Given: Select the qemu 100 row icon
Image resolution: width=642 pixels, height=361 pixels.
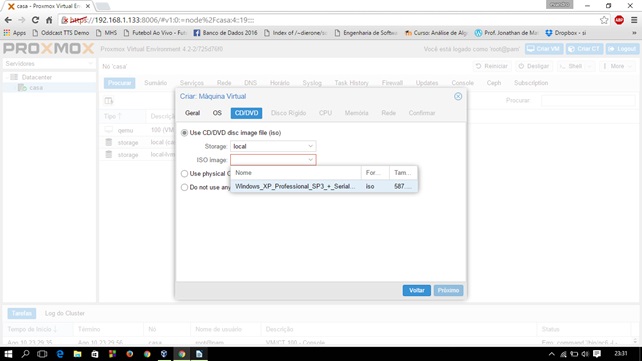Looking at the screenshot, I should (109, 130).
